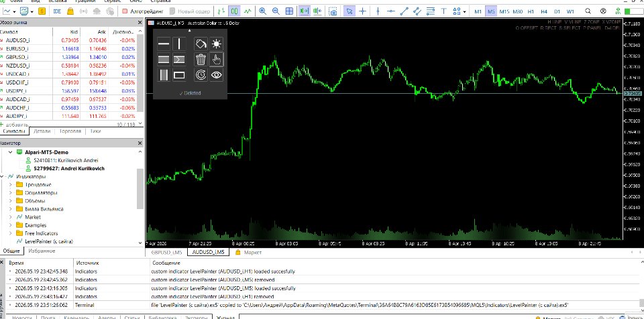Toggle chart shift from right border
Image resolution: width=644 pixels, height=319 pixels.
(317, 11)
